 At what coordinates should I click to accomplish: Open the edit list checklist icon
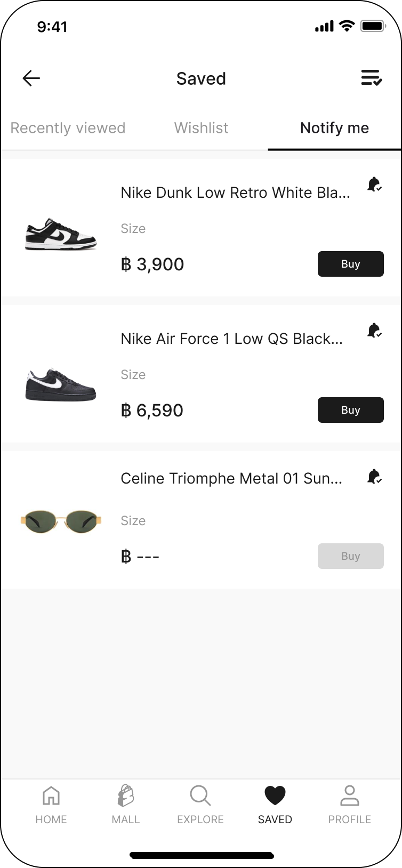[x=371, y=78]
